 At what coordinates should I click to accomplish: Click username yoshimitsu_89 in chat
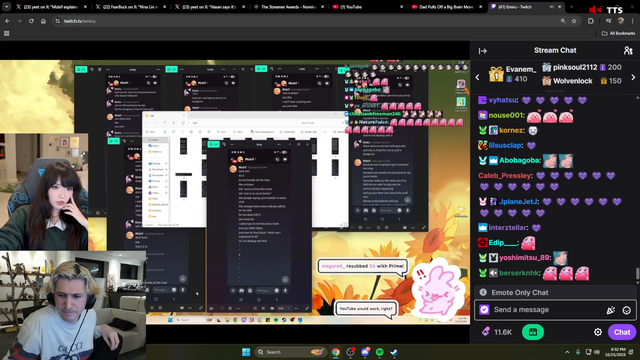(524, 258)
